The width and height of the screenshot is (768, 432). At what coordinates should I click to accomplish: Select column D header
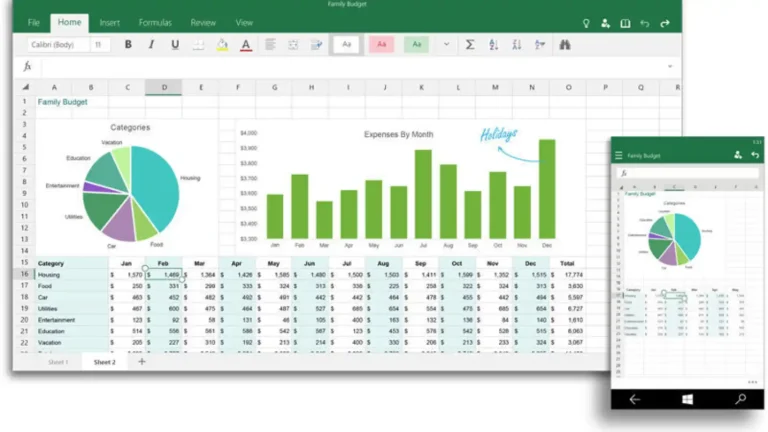(164, 87)
